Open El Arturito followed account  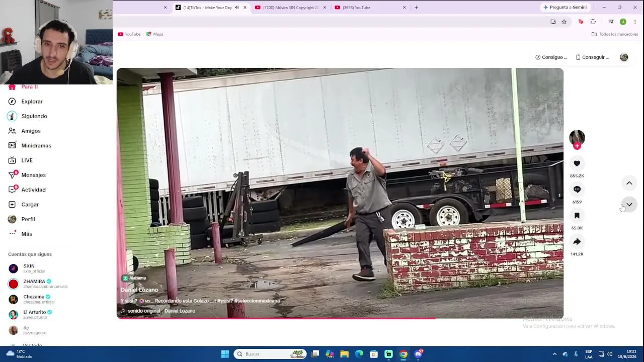coord(30,315)
